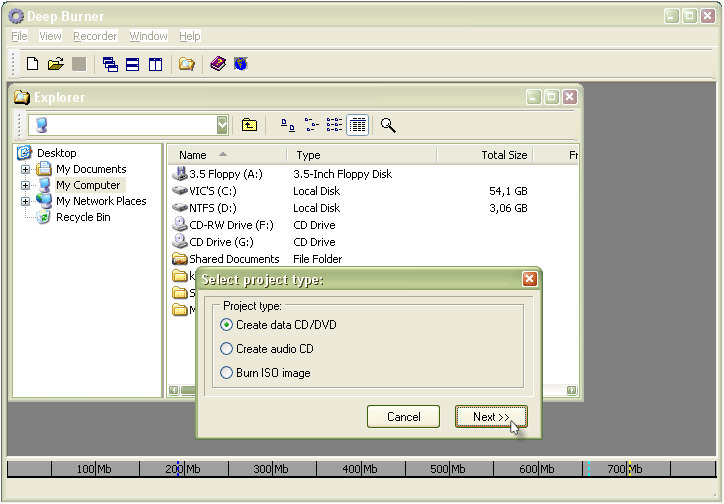The width and height of the screenshot is (724, 504).
Task: Click the Tile horizontally toolbar icon
Action: click(133, 64)
